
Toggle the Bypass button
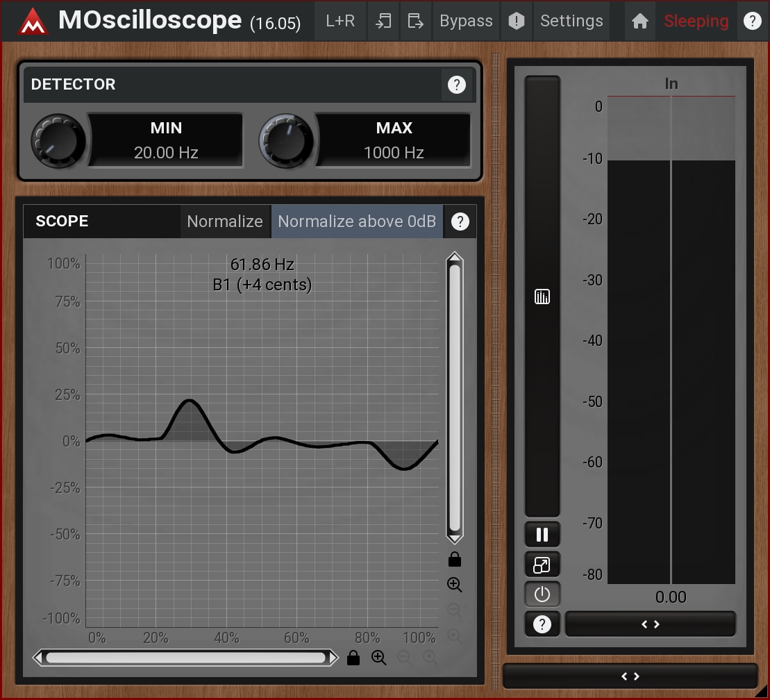[466, 21]
